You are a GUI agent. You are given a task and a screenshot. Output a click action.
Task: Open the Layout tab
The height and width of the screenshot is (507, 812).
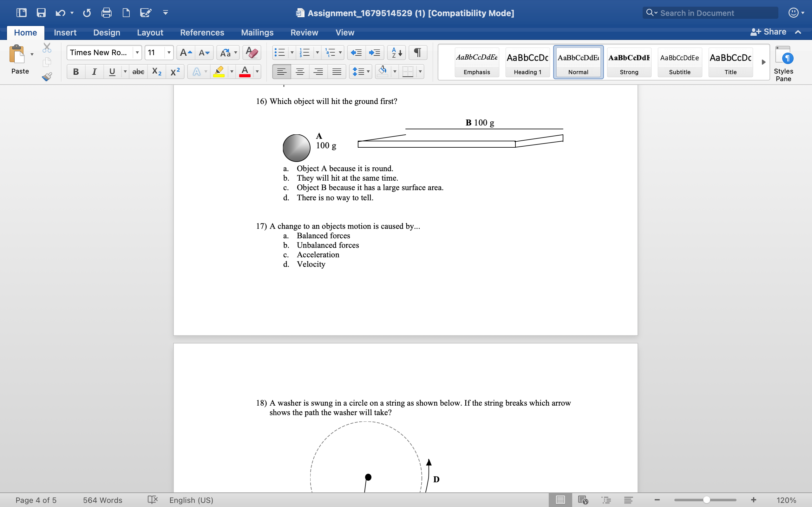[150, 33]
